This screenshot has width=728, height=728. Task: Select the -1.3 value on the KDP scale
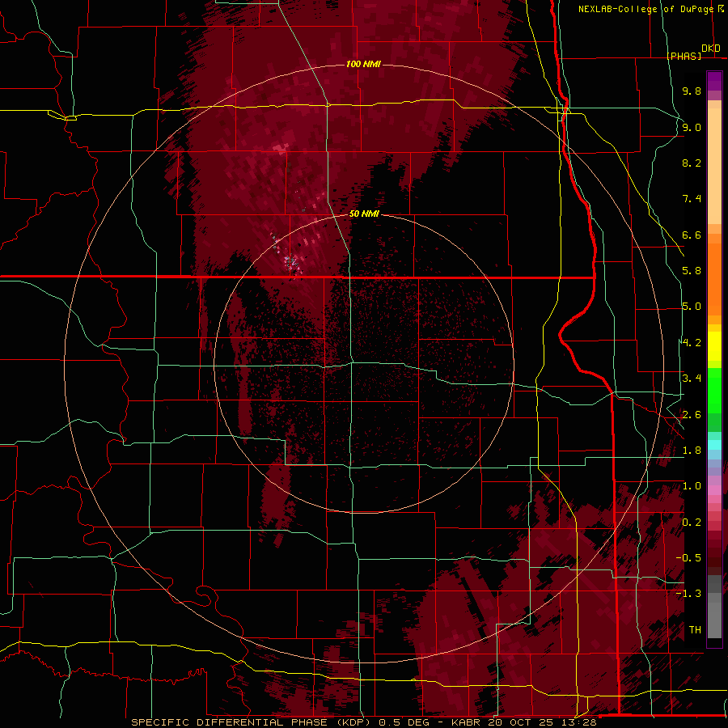point(688,594)
